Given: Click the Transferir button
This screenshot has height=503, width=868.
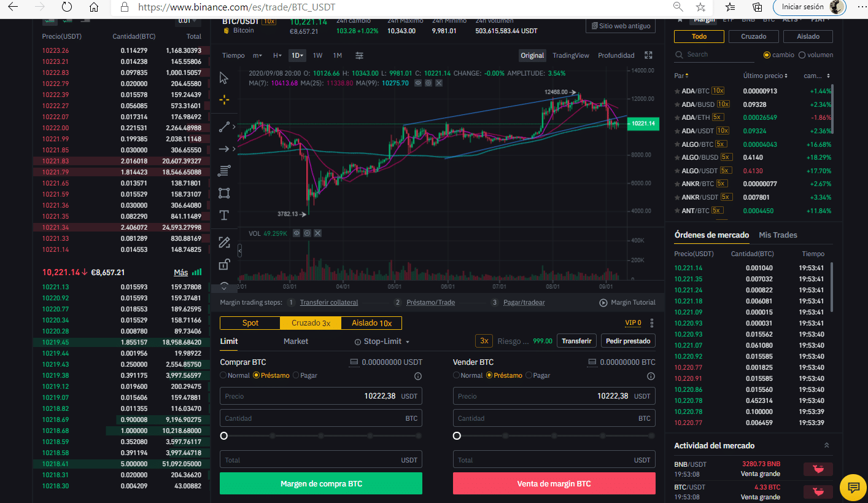Looking at the screenshot, I should [x=576, y=341].
